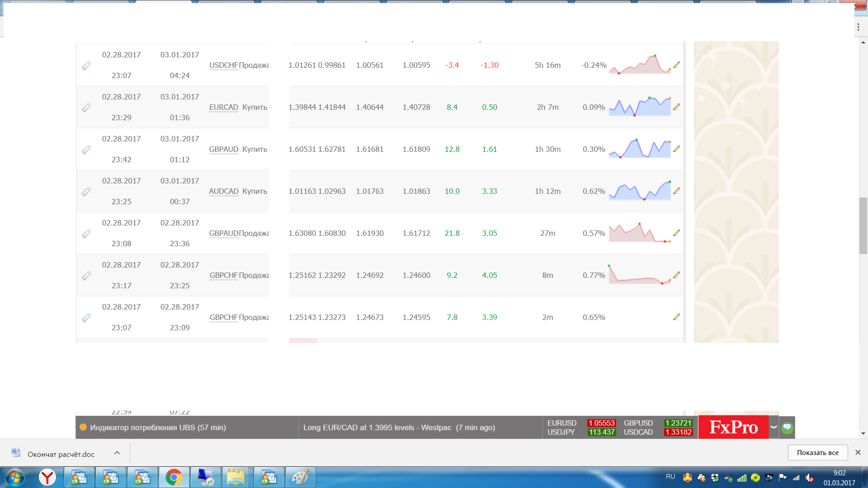Select the 5h 16m duration cell

(x=547, y=65)
